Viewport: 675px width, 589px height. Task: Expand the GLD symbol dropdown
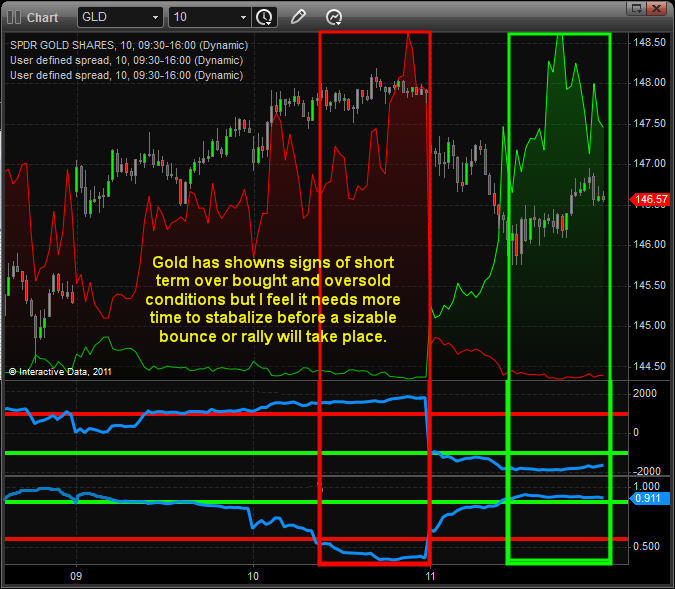tap(154, 17)
